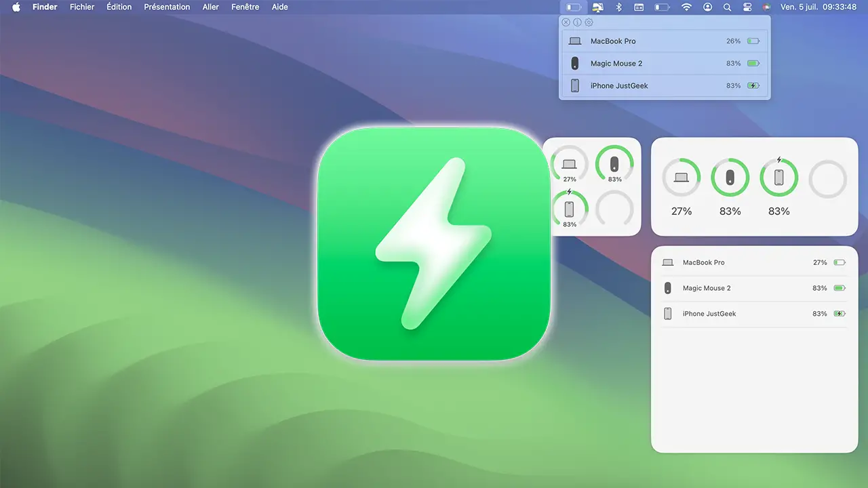Screen dimensions: 868x488
Task: Click Magic Mouse 2 row in the large list widget
Action: 754,288
